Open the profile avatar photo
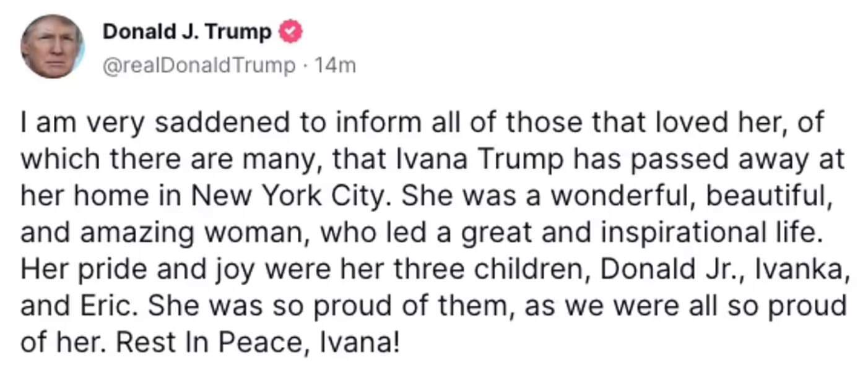 click(x=52, y=46)
